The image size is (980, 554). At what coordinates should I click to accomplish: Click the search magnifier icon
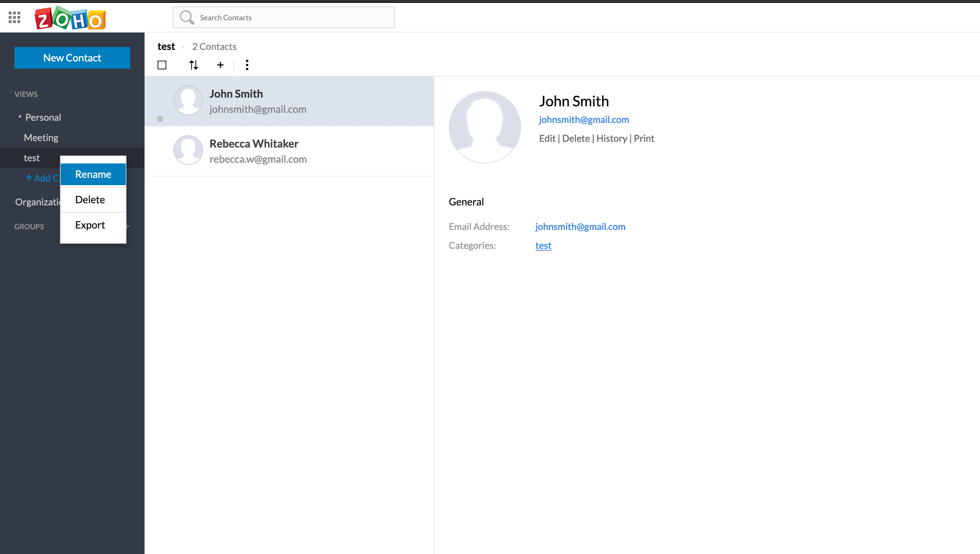point(186,17)
